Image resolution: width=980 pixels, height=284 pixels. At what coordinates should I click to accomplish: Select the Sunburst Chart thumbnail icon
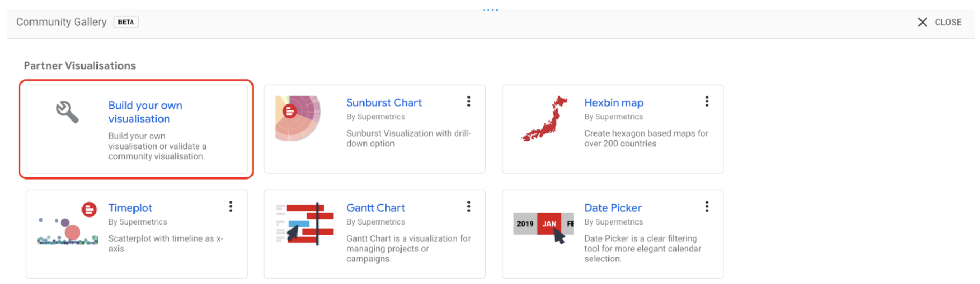[298, 118]
